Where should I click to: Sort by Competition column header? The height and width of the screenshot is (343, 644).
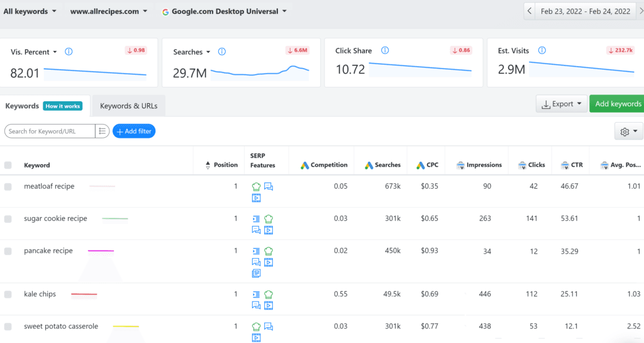324,165
